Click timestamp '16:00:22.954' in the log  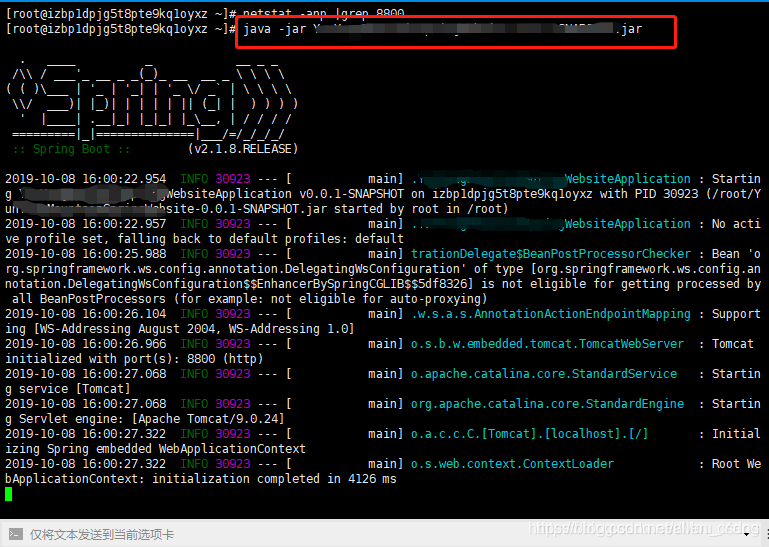tap(124, 179)
